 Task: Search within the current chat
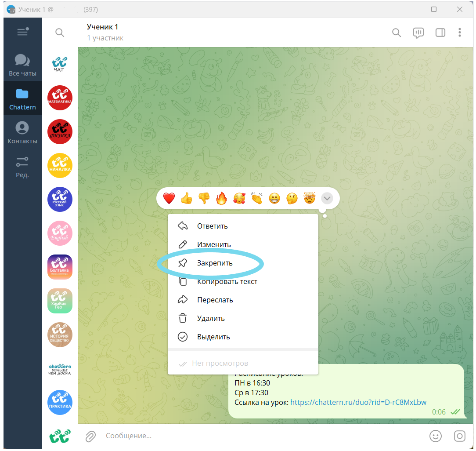[x=397, y=33]
